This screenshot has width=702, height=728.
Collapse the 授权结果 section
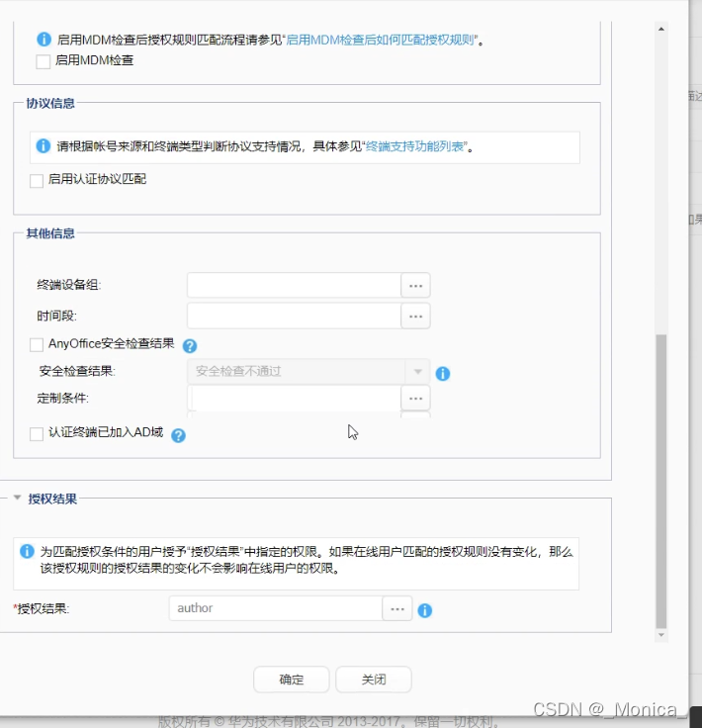point(17,498)
